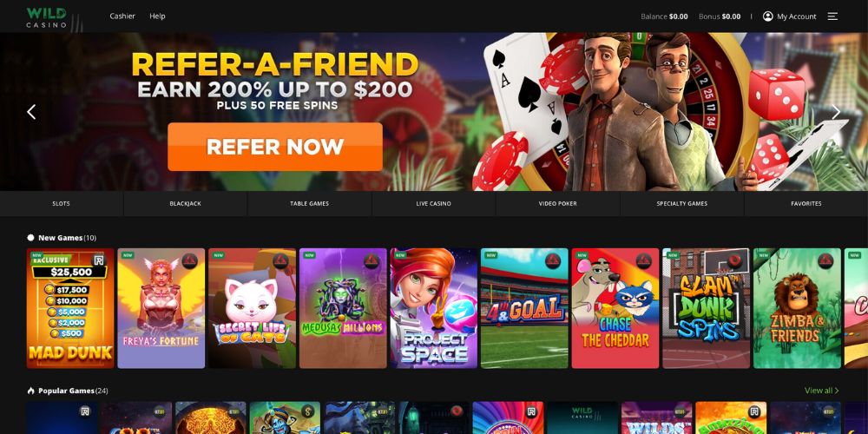Advance to next banner slide arrow
Image resolution: width=868 pixels, height=434 pixels.
(x=836, y=112)
